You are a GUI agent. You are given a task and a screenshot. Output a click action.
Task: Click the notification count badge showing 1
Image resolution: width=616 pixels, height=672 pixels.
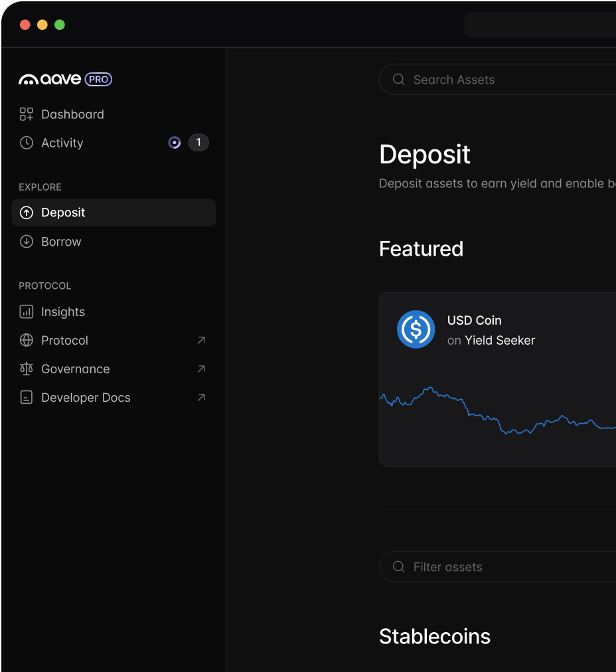point(198,142)
